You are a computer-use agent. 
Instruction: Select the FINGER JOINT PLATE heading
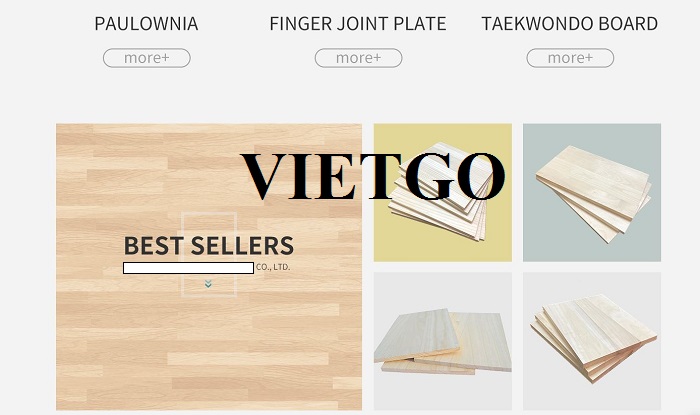pos(358,24)
